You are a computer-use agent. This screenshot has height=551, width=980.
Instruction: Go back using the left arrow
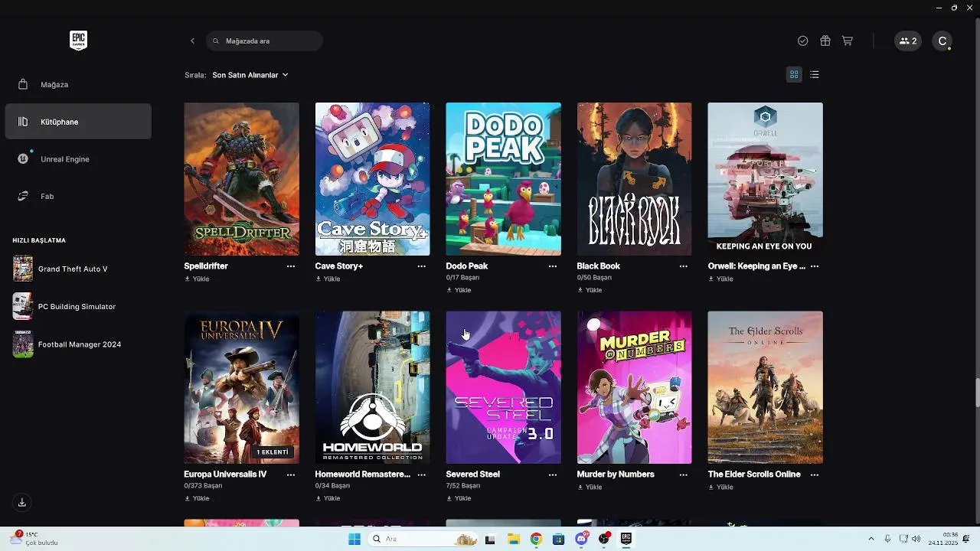[192, 41]
